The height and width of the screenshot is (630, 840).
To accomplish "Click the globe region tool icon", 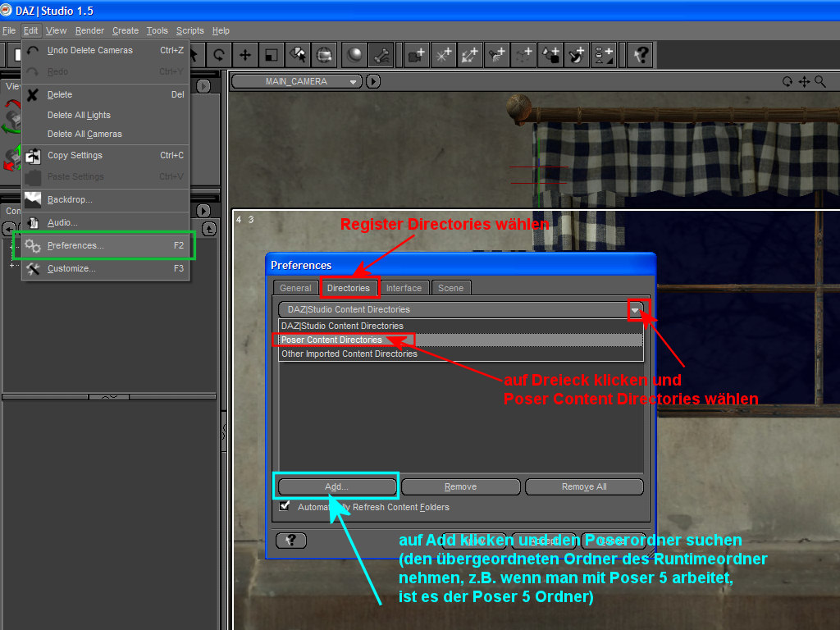I will (x=324, y=55).
